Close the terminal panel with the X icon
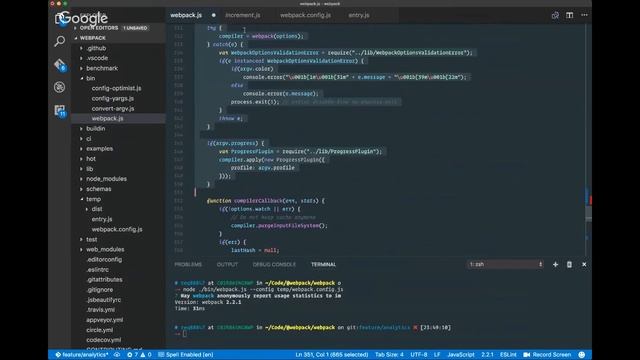 pyautogui.click(x=584, y=264)
